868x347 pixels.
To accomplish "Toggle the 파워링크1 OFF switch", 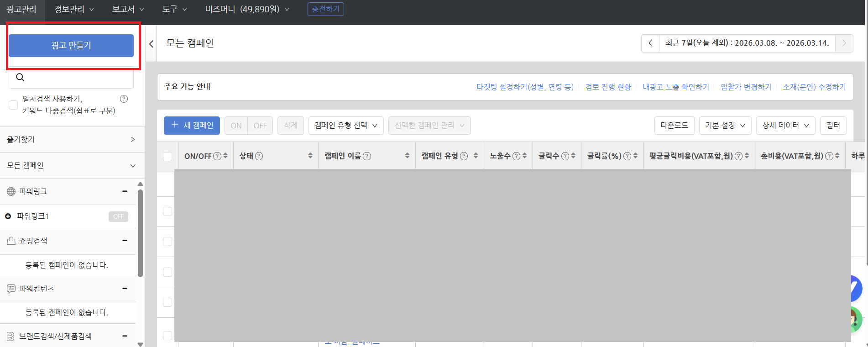I will pos(118,216).
